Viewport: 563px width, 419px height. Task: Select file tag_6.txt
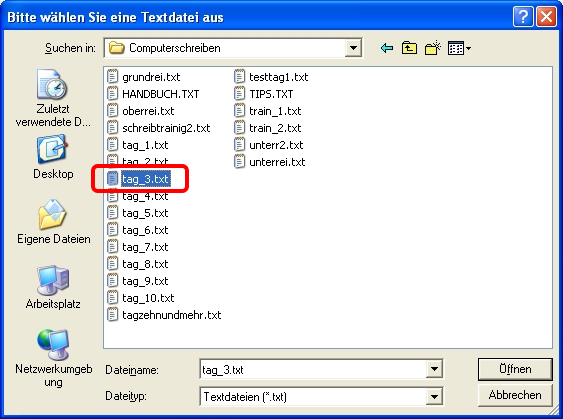pyautogui.click(x=138, y=230)
